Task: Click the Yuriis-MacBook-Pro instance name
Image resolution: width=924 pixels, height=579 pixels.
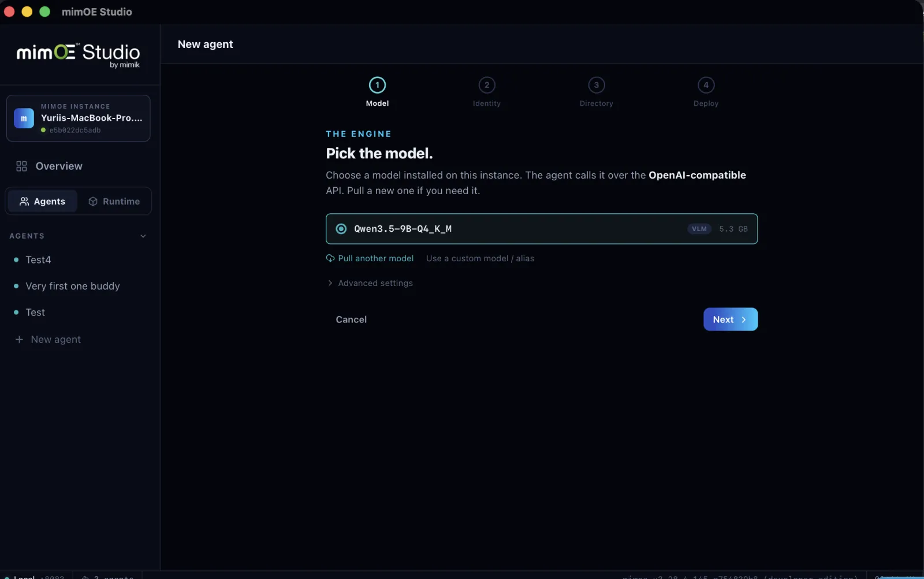Action: (91, 118)
